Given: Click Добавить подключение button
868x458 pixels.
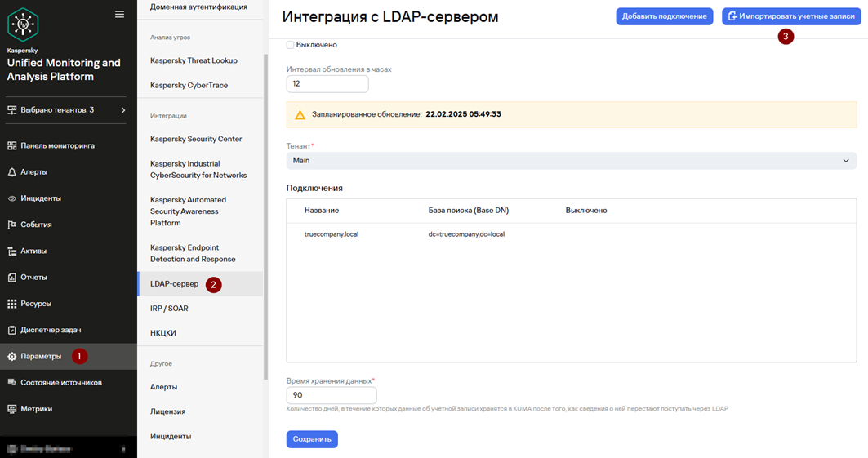Looking at the screenshot, I should pyautogui.click(x=665, y=16).
